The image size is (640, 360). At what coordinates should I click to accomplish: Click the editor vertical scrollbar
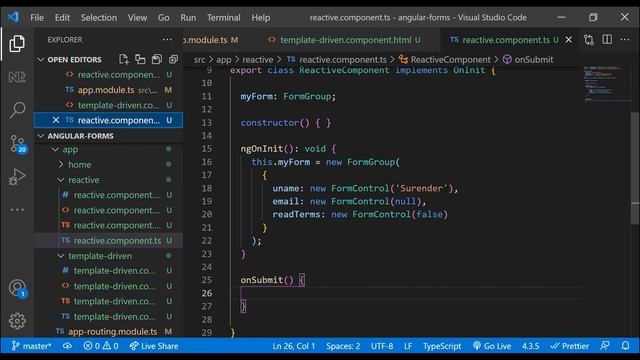635,167
